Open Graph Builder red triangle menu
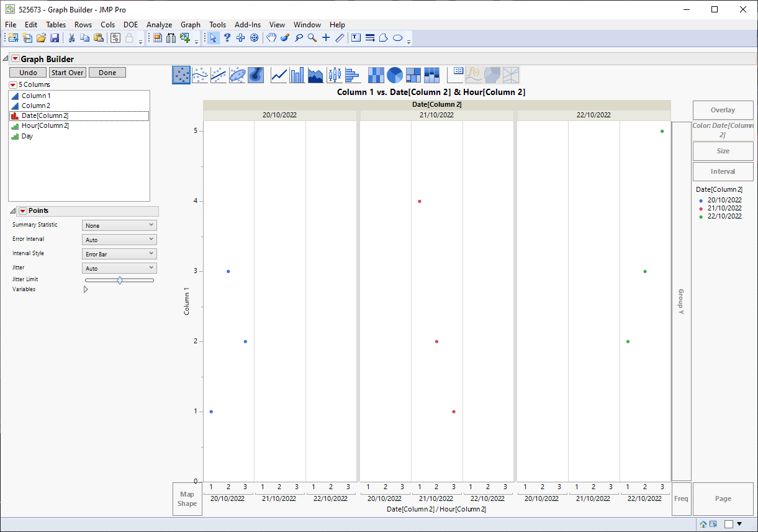 click(x=15, y=59)
